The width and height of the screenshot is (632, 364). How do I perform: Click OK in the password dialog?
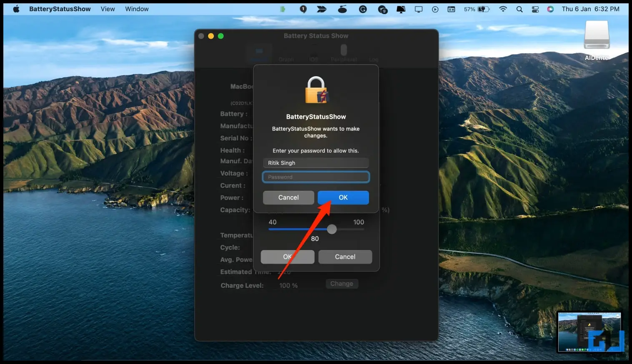coord(343,197)
